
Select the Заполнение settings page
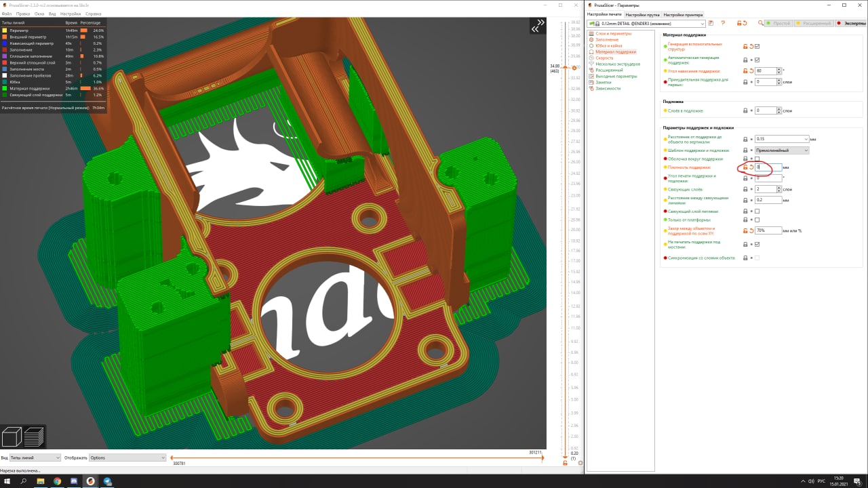click(607, 39)
